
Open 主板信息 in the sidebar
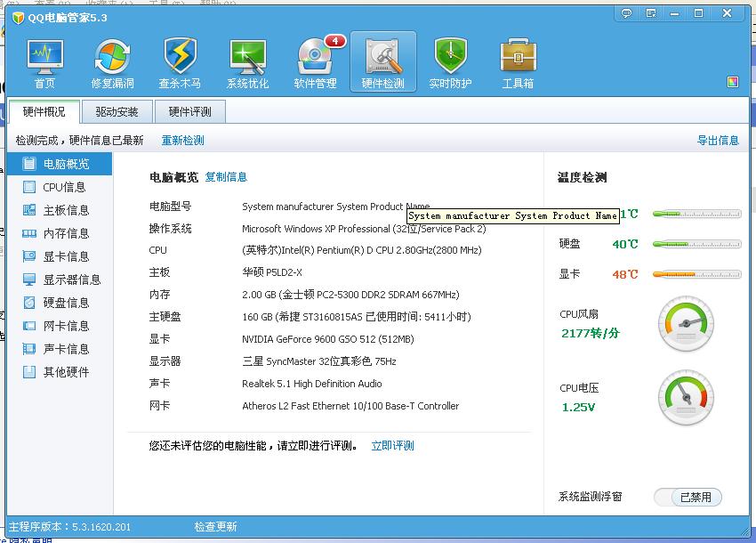[60, 210]
